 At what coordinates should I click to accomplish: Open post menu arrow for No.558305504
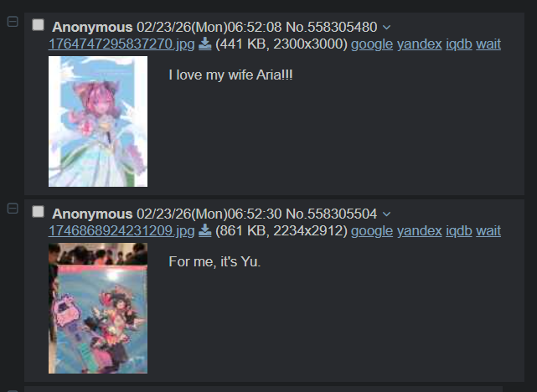386,214
